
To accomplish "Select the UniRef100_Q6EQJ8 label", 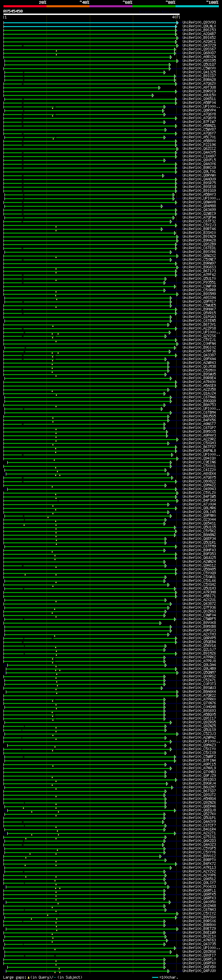I will click(x=199, y=810).
